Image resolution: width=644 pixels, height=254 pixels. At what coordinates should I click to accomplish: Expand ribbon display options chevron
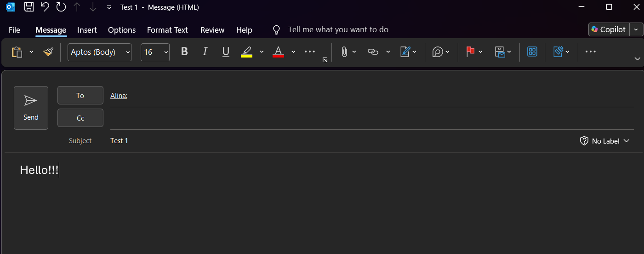(x=637, y=59)
